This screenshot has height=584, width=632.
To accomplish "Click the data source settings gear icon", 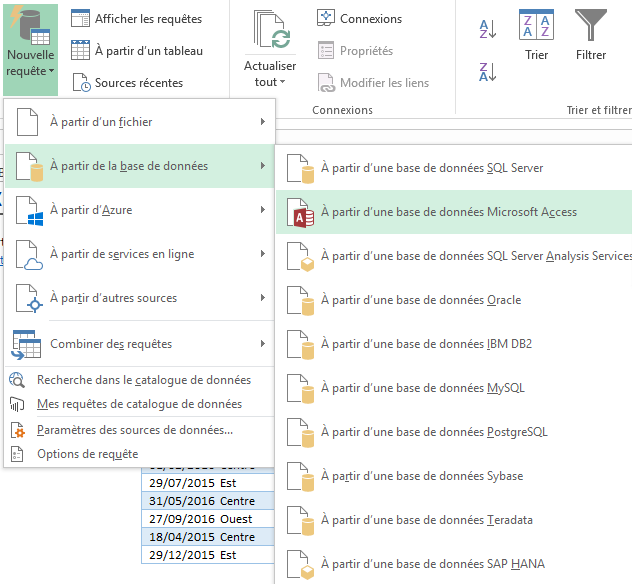I will [18, 430].
